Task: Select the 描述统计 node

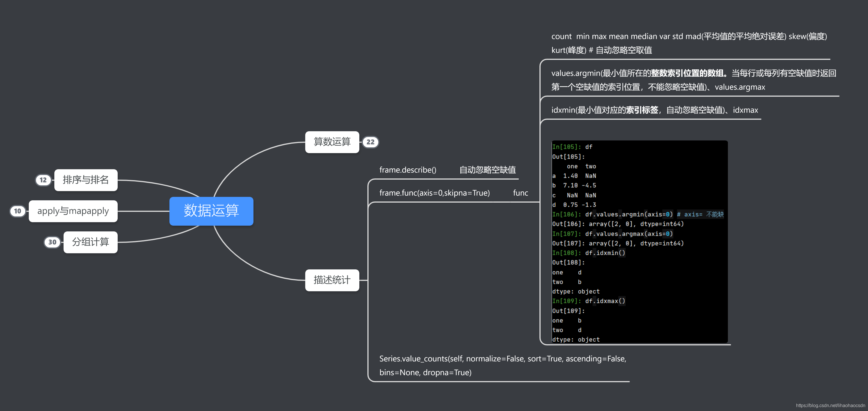Action: [x=332, y=280]
